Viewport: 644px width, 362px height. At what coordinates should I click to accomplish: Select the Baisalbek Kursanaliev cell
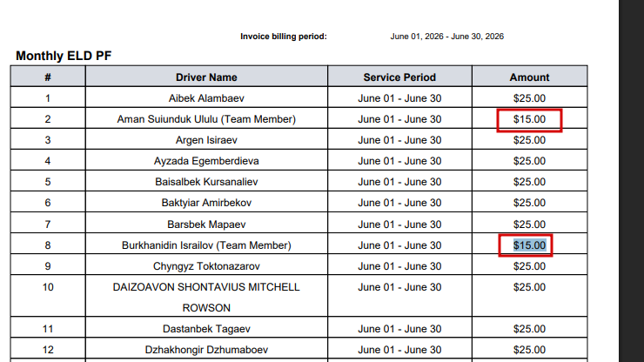point(206,182)
